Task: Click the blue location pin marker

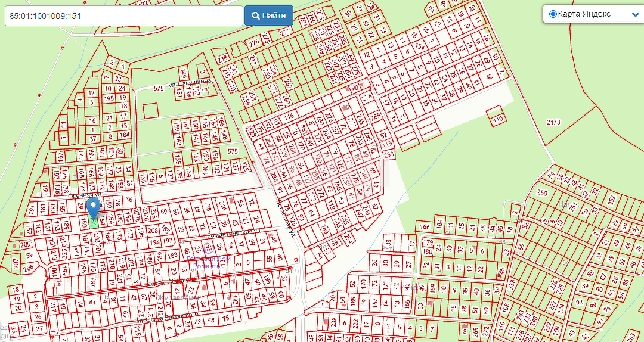Action: [x=93, y=207]
